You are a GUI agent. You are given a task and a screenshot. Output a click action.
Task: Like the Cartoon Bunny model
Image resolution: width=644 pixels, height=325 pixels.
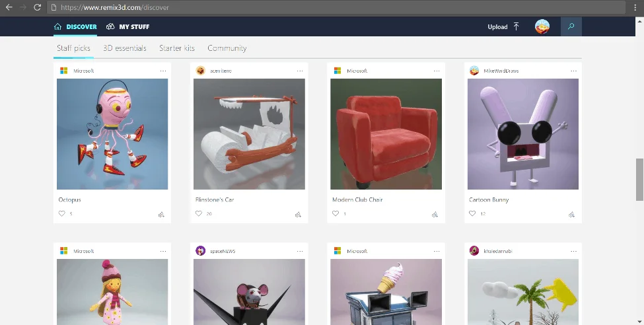[x=472, y=213]
